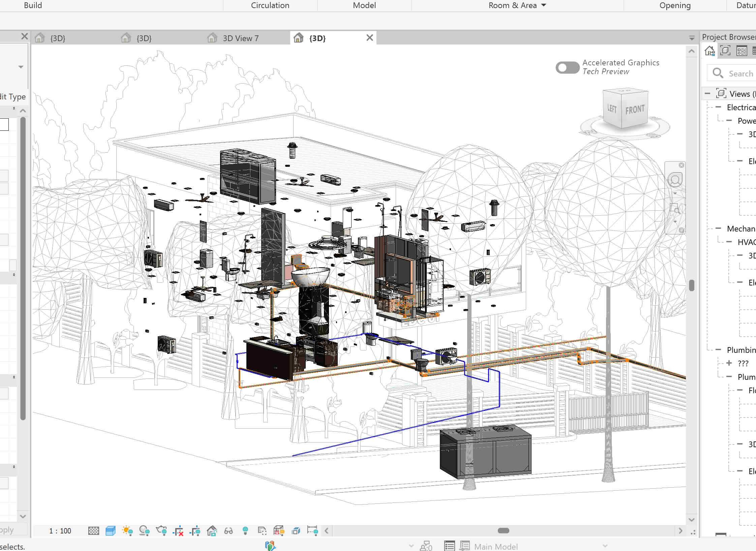Open Temporary Hide/Isolate glasses icon

[x=229, y=531]
